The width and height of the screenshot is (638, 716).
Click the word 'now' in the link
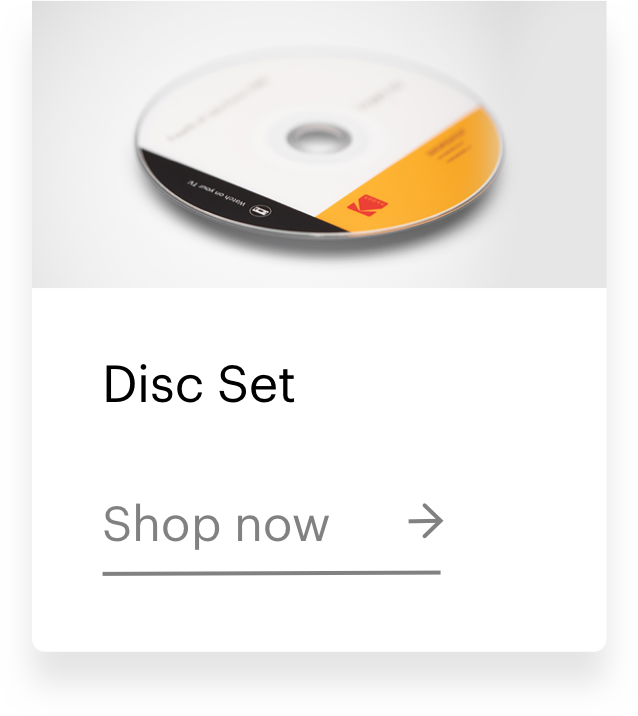(x=282, y=527)
